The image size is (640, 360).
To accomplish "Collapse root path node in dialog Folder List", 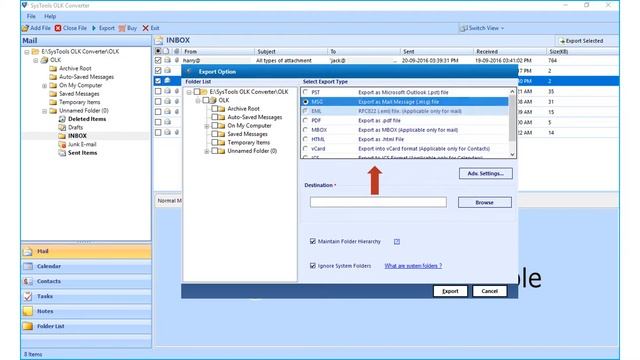I will [x=189, y=92].
